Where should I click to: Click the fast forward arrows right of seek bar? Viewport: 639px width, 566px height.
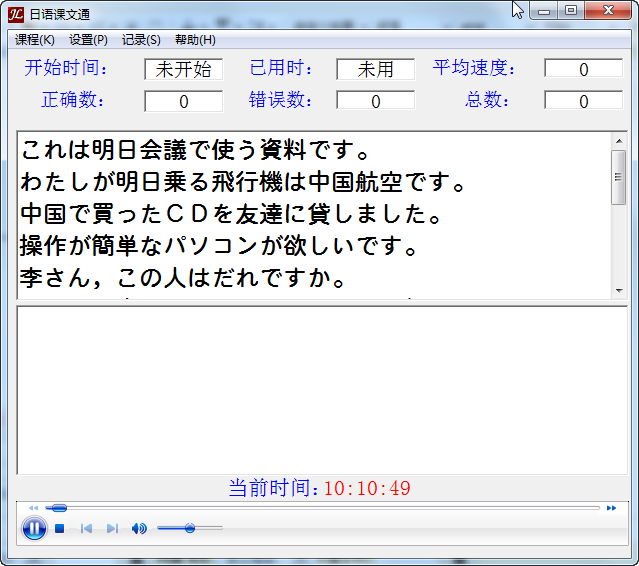click(x=611, y=508)
